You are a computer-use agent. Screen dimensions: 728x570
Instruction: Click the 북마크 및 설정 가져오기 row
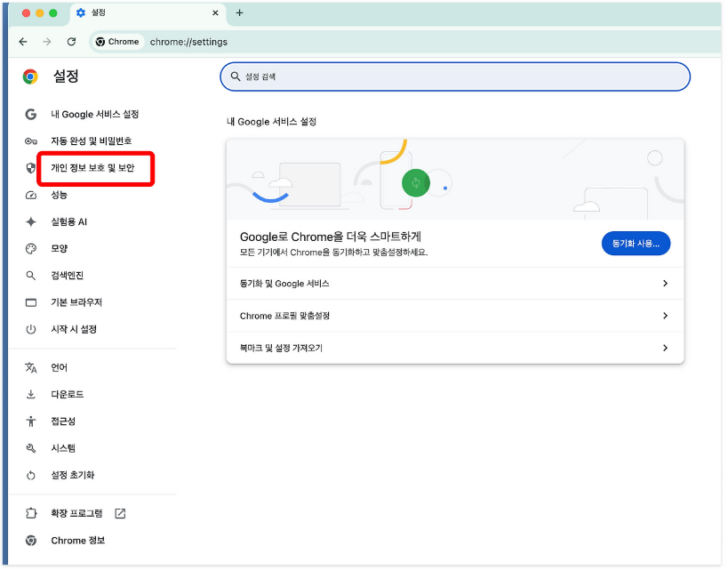[x=455, y=348]
